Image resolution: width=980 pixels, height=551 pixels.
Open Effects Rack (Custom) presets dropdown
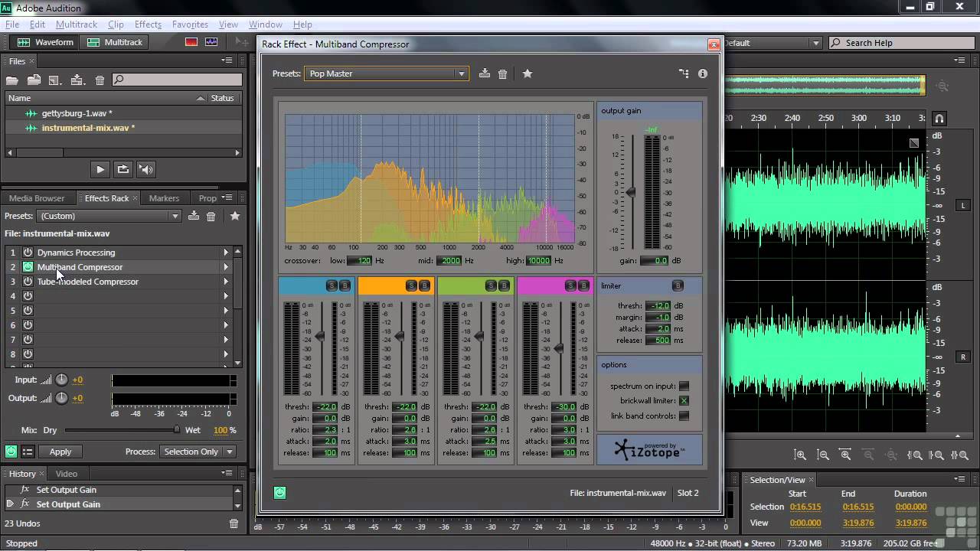point(109,216)
